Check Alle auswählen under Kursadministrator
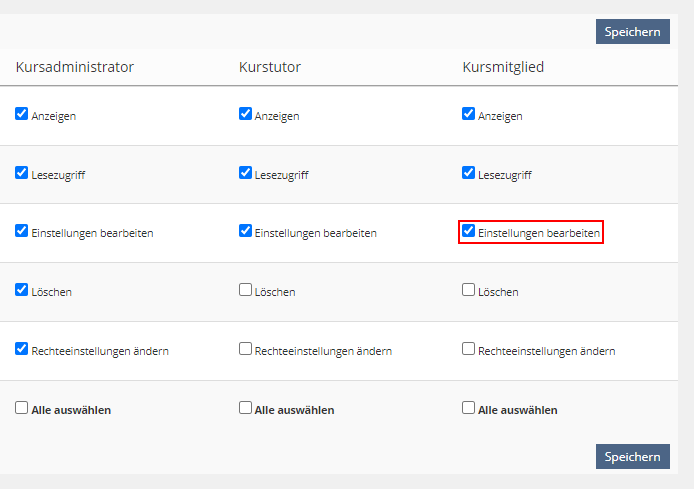The image size is (694, 489). 22,408
